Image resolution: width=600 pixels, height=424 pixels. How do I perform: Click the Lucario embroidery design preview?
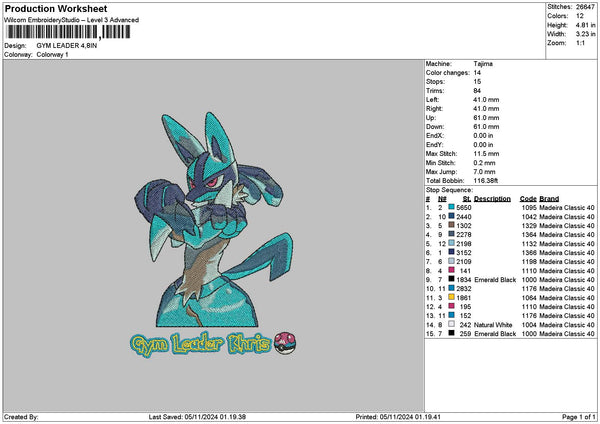[214, 220]
